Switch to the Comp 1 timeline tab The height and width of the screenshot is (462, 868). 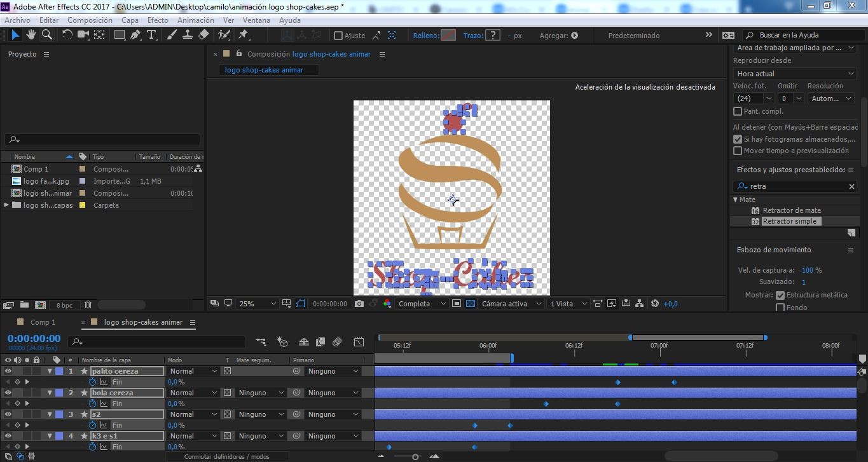coord(43,322)
